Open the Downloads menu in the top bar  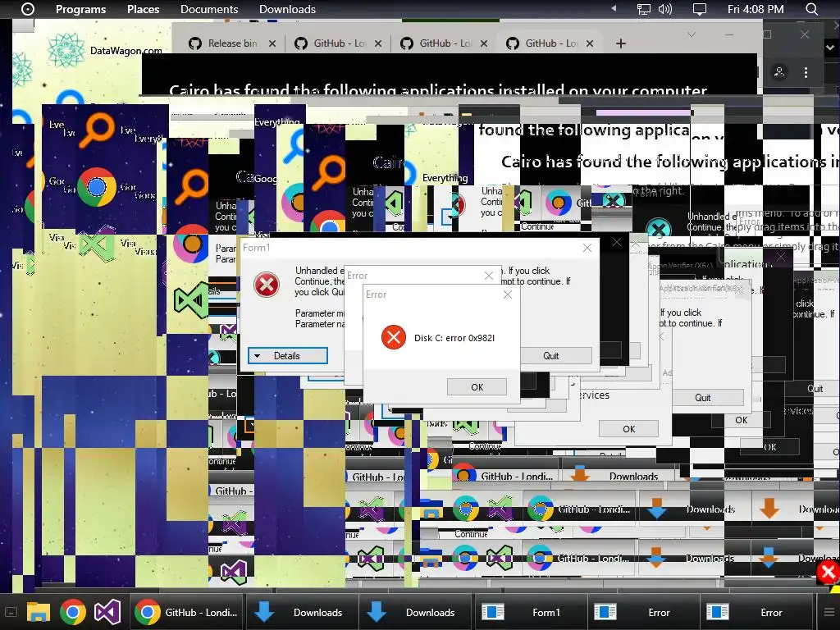[287, 9]
